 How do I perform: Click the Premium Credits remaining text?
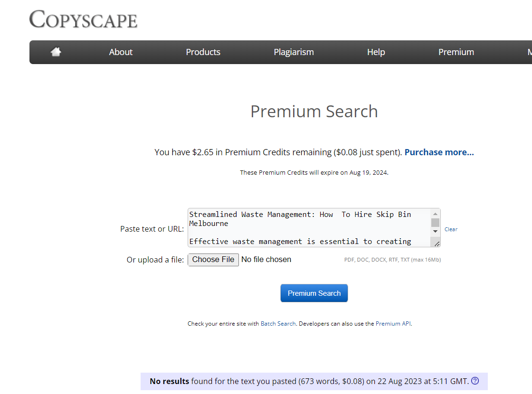coord(278,152)
